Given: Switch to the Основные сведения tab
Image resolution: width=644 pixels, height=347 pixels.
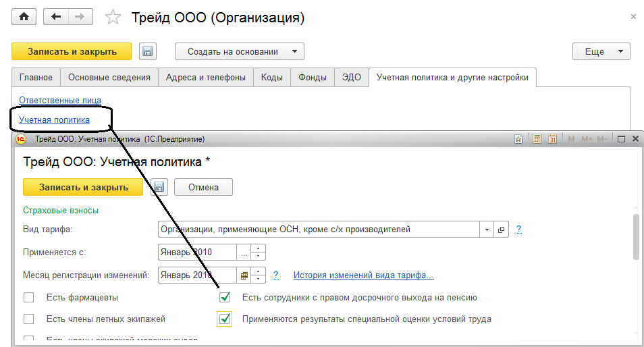Looking at the screenshot, I should [x=109, y=77].
